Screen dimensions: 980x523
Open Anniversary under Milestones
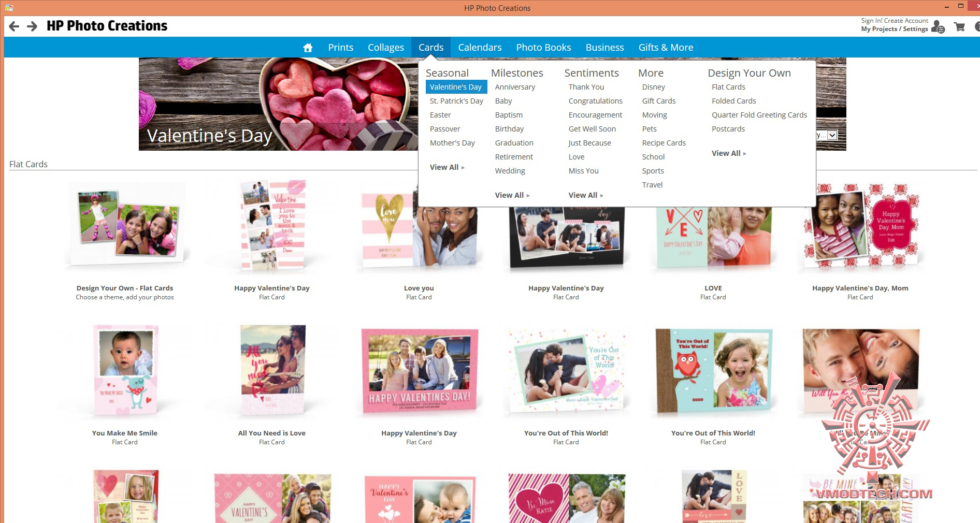point(515,87)
